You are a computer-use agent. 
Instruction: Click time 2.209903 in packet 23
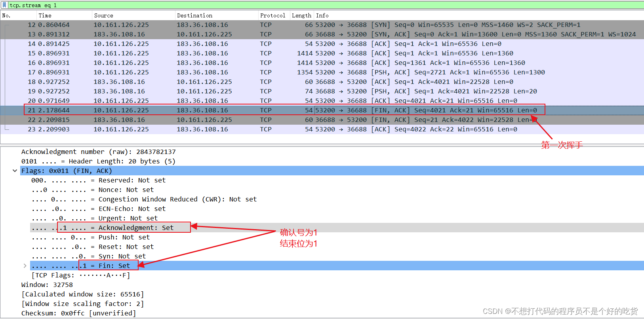[x=54, y=129]
